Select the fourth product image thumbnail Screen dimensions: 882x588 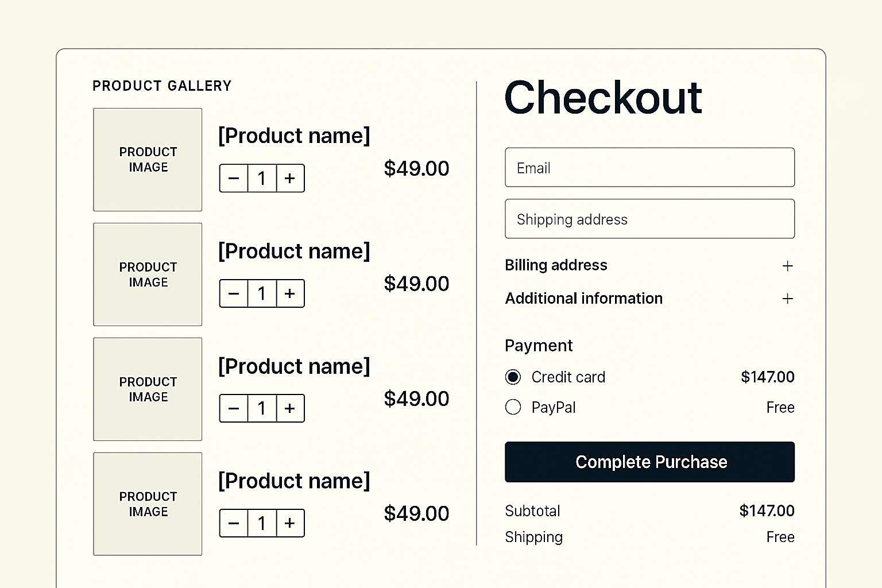(148, 504)
